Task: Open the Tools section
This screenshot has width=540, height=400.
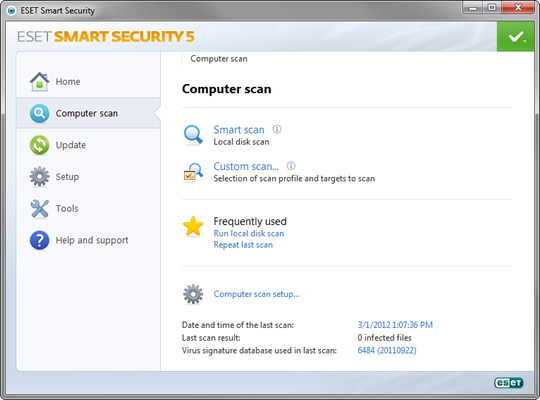Action: pos(89,208)
